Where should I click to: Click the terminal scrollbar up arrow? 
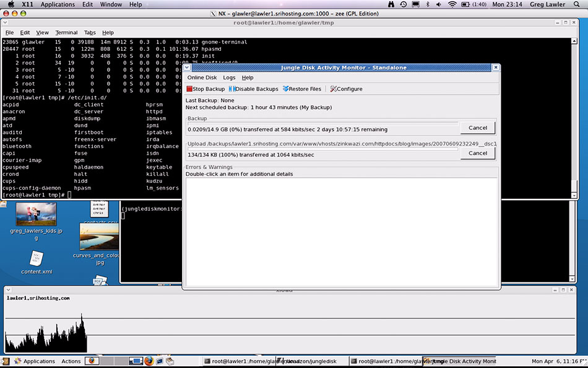(574, 41)
